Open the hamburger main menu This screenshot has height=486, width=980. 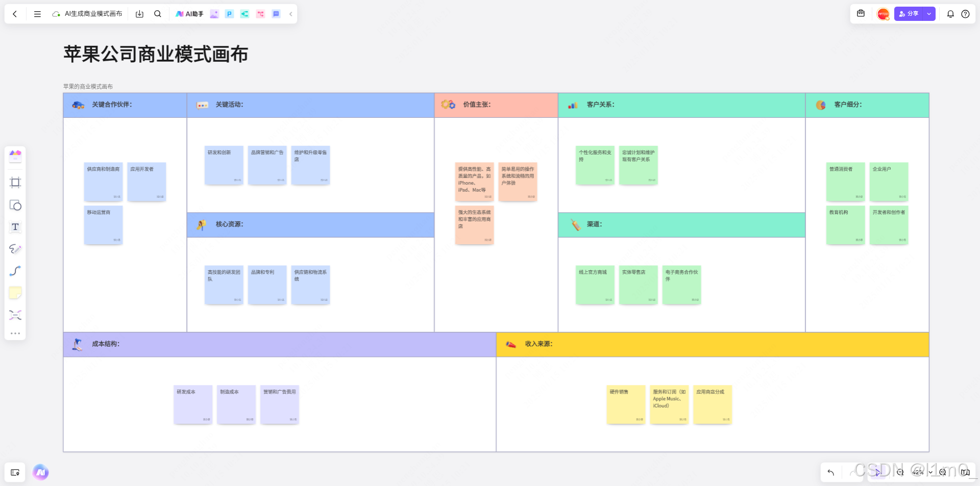tap(37, 14)
